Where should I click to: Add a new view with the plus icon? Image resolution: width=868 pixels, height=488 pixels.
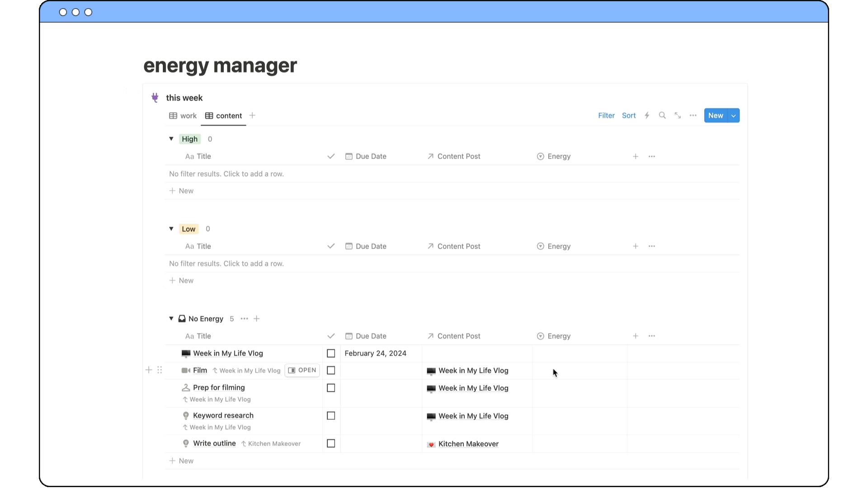(252, 116)
